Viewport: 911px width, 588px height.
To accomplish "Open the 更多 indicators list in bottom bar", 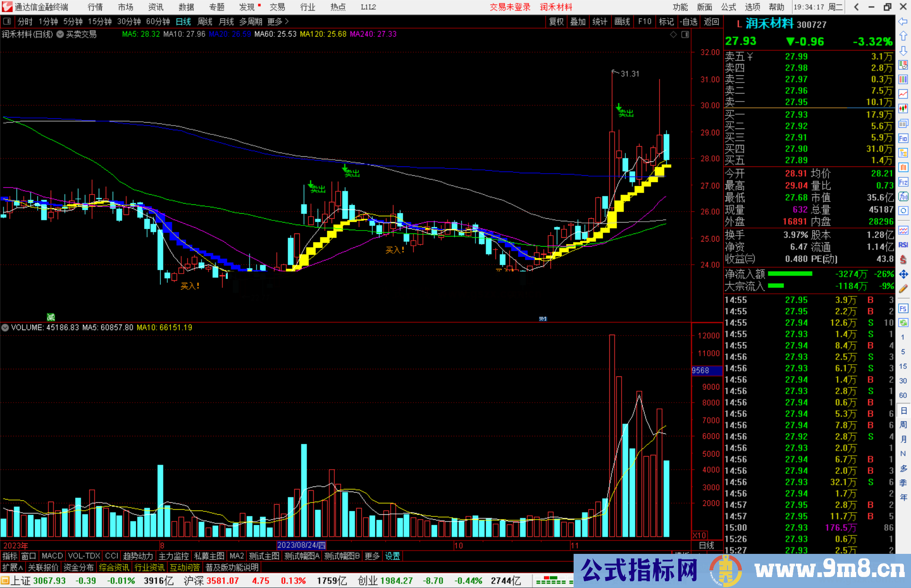I will tap(372, 556).
